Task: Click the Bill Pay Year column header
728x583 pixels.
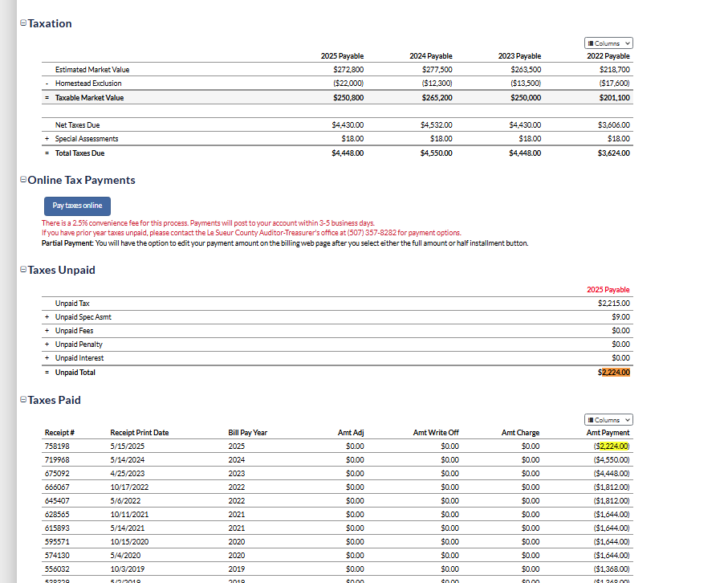Action: click(x=248, y=433)
